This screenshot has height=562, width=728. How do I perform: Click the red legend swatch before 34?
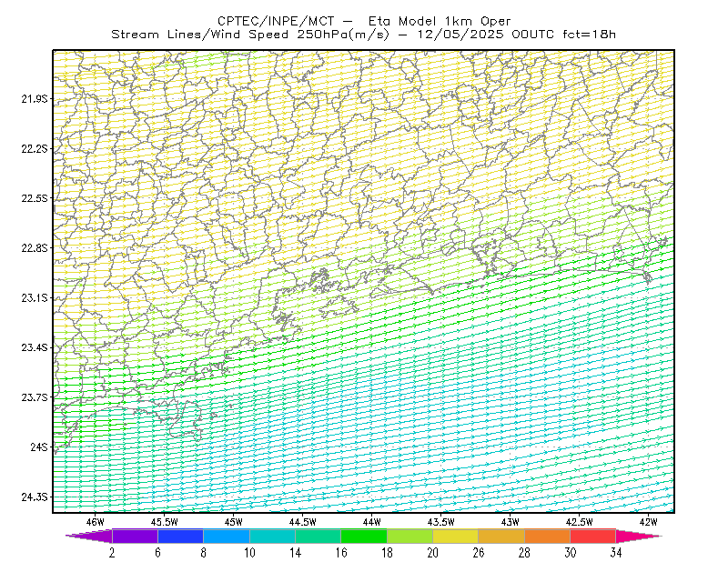[593, 536]
